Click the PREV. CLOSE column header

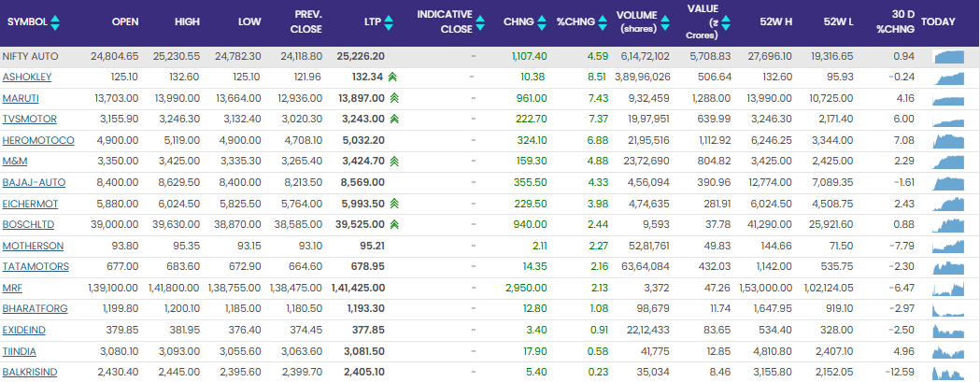tap(306, 21)
